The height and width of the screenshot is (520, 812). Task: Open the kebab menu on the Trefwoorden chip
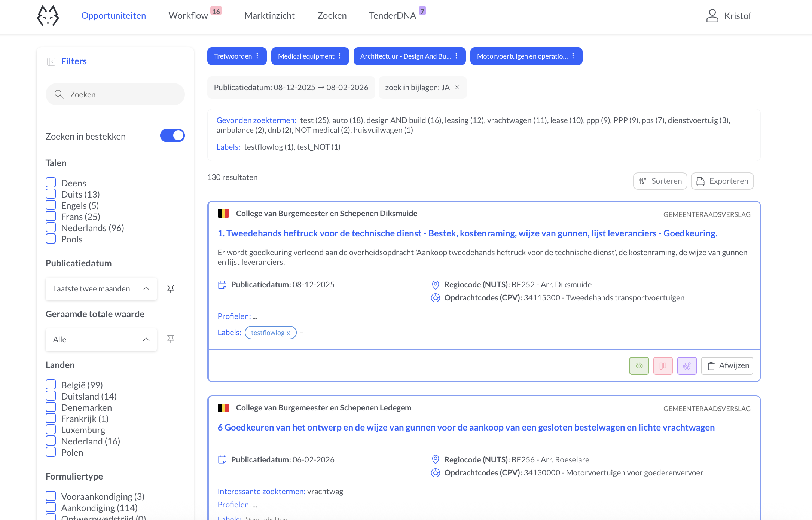[x=257, y=56]
